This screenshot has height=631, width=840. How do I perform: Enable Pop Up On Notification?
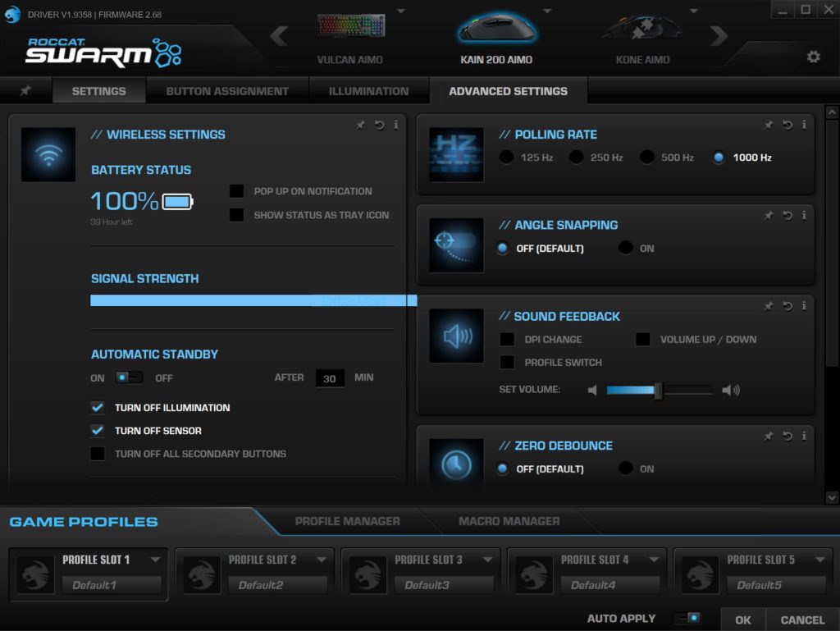237,190
